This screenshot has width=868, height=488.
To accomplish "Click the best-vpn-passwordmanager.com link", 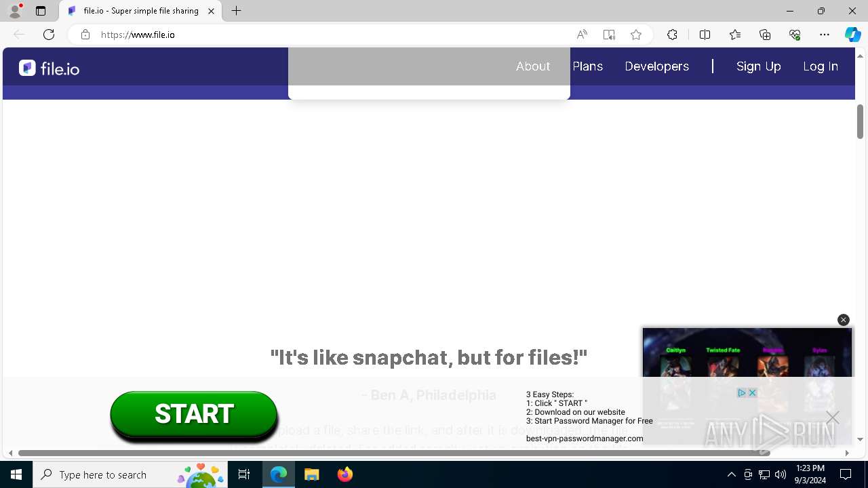I will [x=585, y=439].
